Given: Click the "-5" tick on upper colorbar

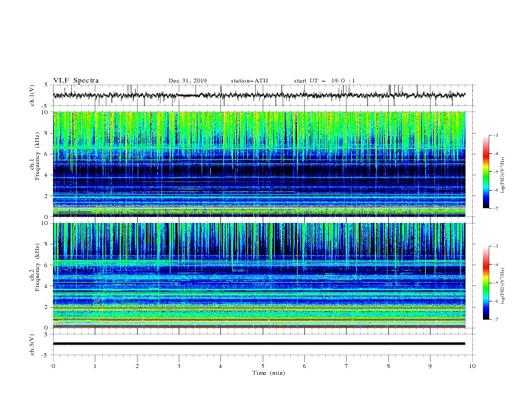Looking at the screenshot, I should [x=496, y=172].
